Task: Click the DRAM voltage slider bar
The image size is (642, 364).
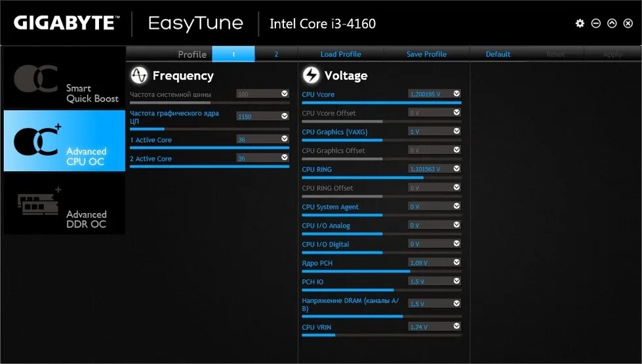Action: tap(382, 316)
